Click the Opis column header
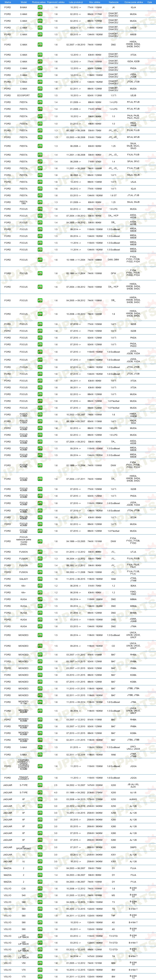 pos(150,2)
